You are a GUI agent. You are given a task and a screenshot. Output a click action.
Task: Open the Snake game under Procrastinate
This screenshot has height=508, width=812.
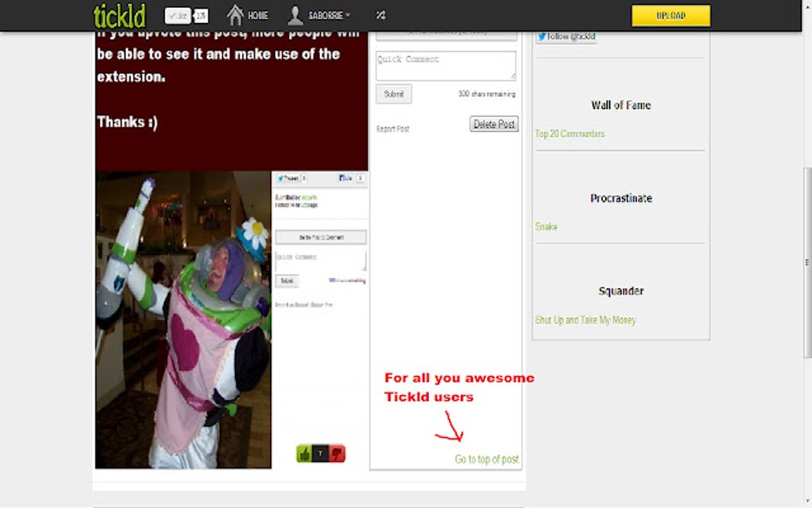(x=546, y=227)
